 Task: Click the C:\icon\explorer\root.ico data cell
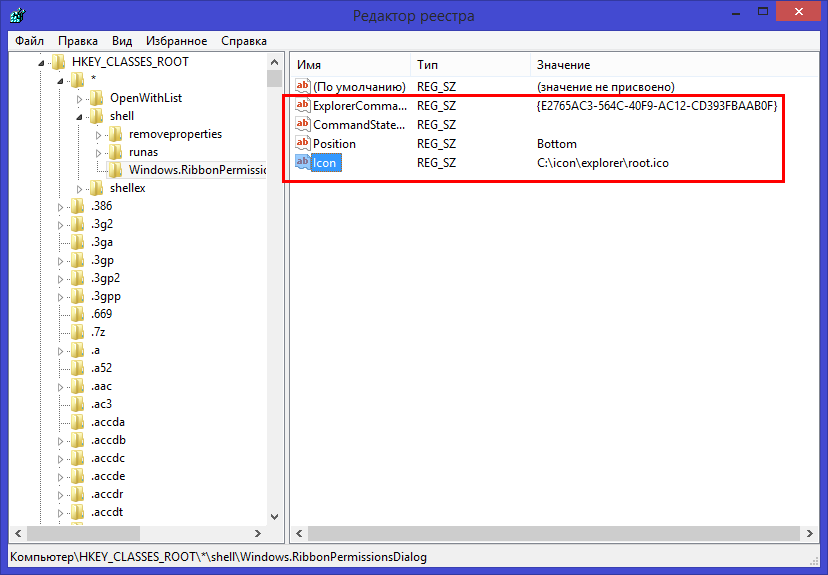[x=603, y=163]
